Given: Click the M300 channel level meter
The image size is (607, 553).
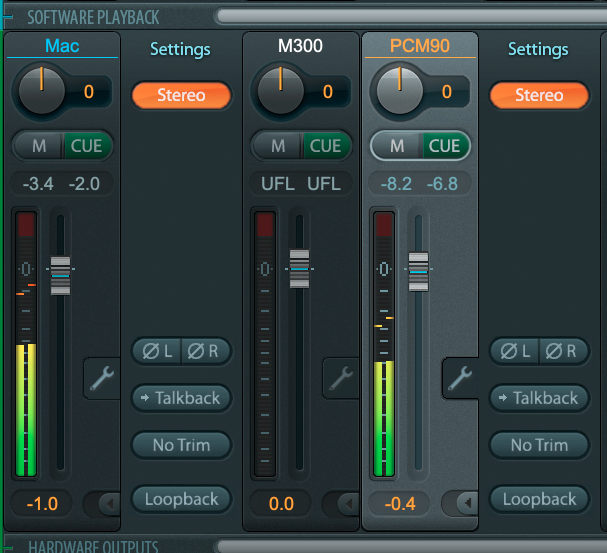Looking at the screenshot, I should (x=265, y=344).
